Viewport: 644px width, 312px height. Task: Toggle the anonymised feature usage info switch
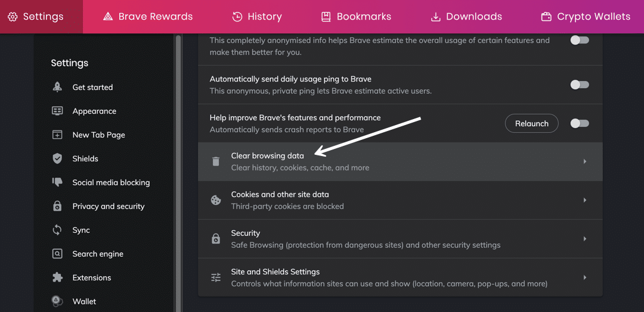tap(580, 40)
